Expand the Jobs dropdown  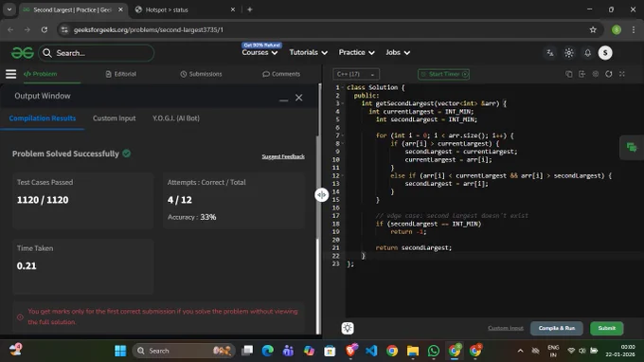click(398, 53)
